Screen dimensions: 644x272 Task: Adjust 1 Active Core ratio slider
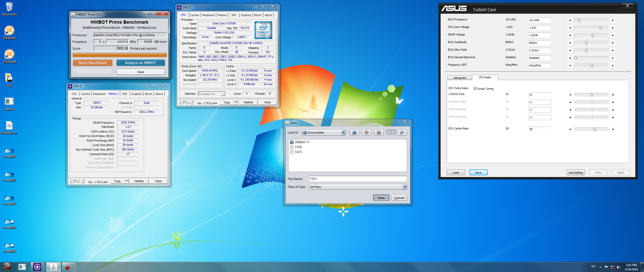click(x=591, y=95)
